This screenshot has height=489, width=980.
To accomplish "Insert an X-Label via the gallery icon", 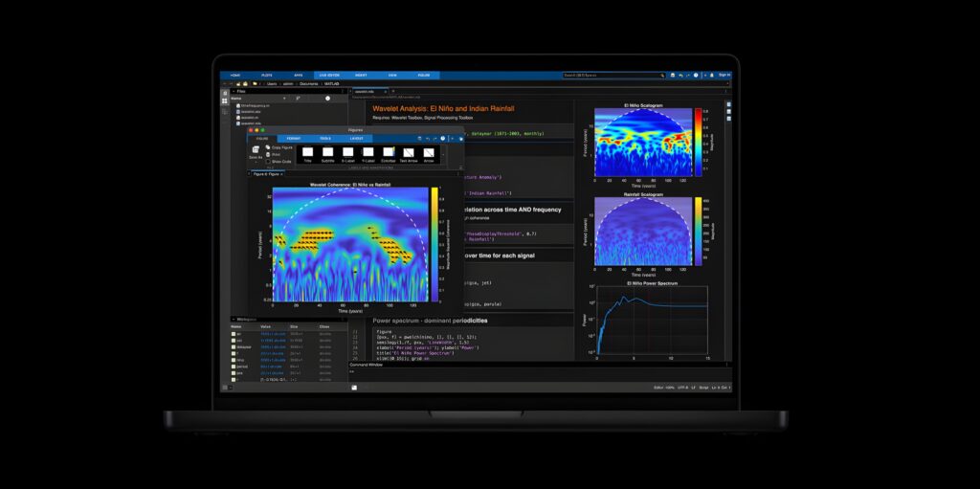I will click(347, 152).
